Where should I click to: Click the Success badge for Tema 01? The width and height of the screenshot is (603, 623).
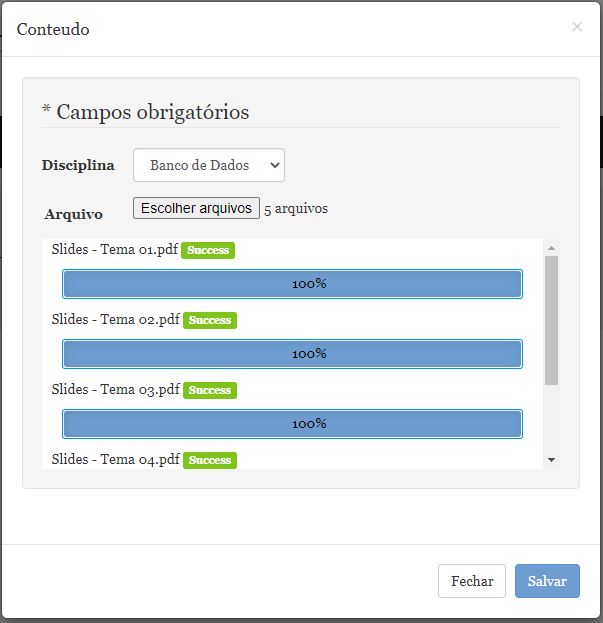[208, 250]
